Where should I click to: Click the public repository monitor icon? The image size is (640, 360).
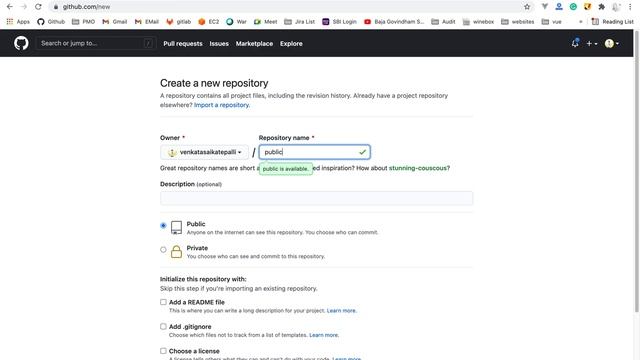tap(176, 227)
